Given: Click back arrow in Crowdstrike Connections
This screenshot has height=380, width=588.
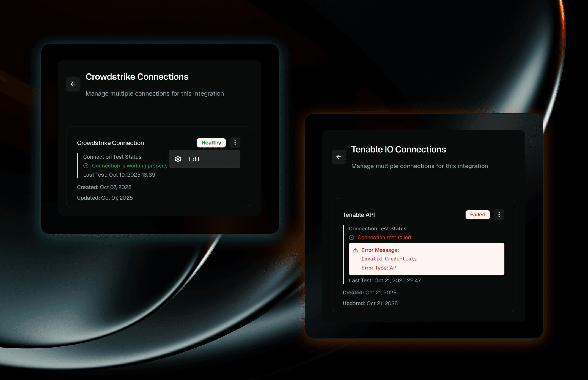Looking at the screenshot, I should (x=73, y=84).
